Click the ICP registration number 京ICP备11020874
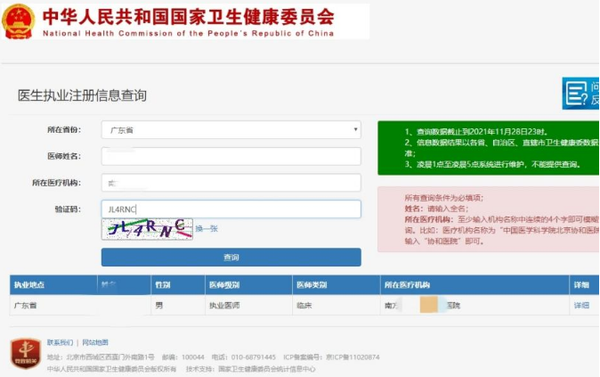The height and width of the screenshot is (377, 600). coord(353,357)
